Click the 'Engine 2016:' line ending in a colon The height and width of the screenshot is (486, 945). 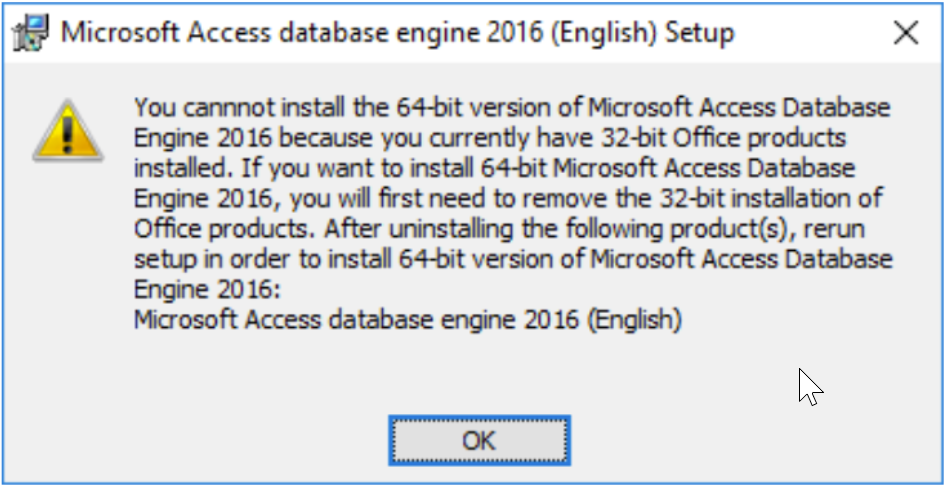point(209,290)
